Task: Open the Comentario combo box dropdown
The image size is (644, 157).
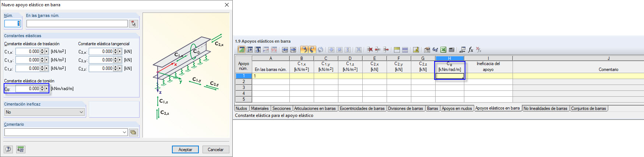Action: (124, 132)
